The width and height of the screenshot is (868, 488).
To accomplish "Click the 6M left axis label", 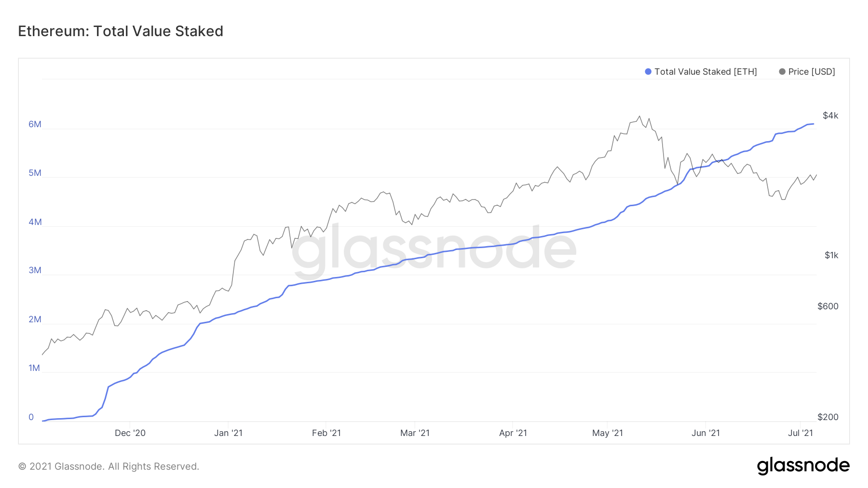I will [35, 124].
